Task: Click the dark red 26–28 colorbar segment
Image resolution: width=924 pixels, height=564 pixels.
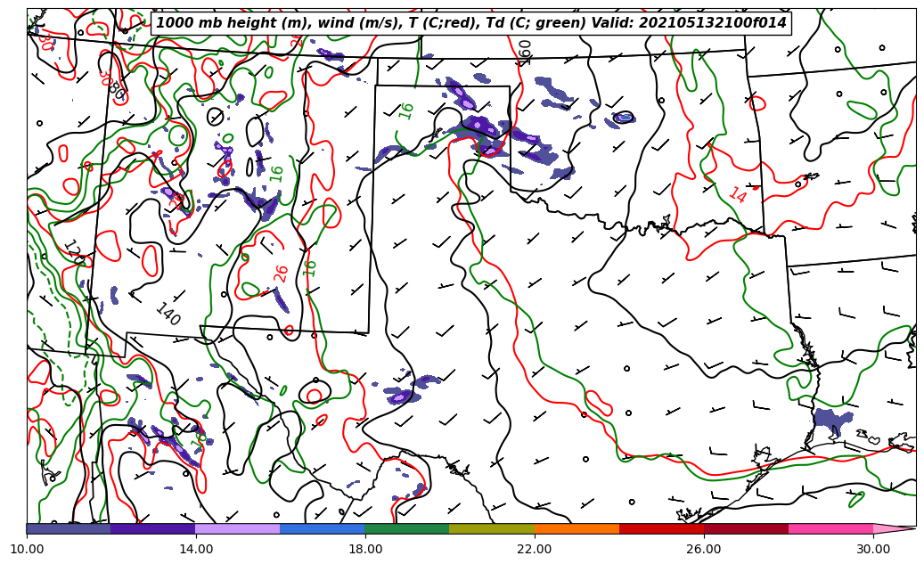Action: (x=746, y=528)
